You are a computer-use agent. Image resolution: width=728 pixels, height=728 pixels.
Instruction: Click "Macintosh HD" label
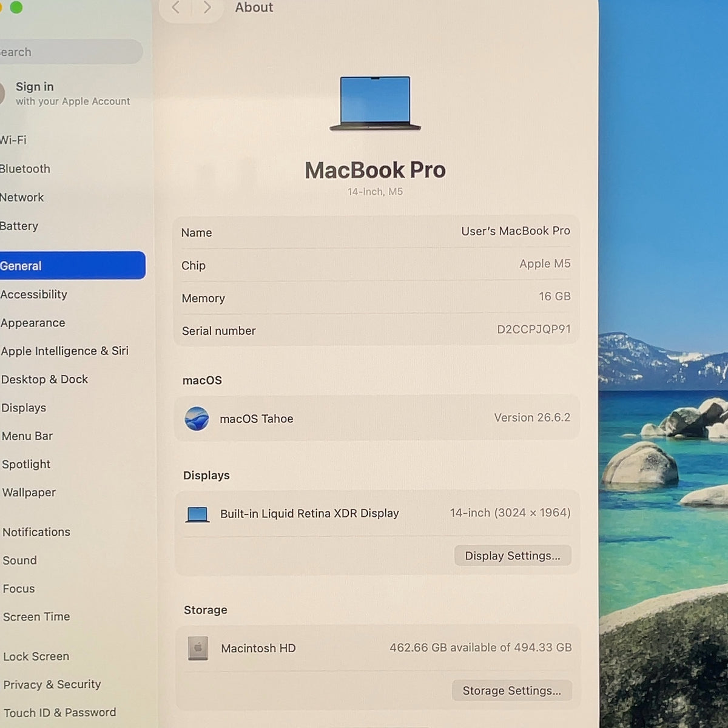click(x=258, y=648)
